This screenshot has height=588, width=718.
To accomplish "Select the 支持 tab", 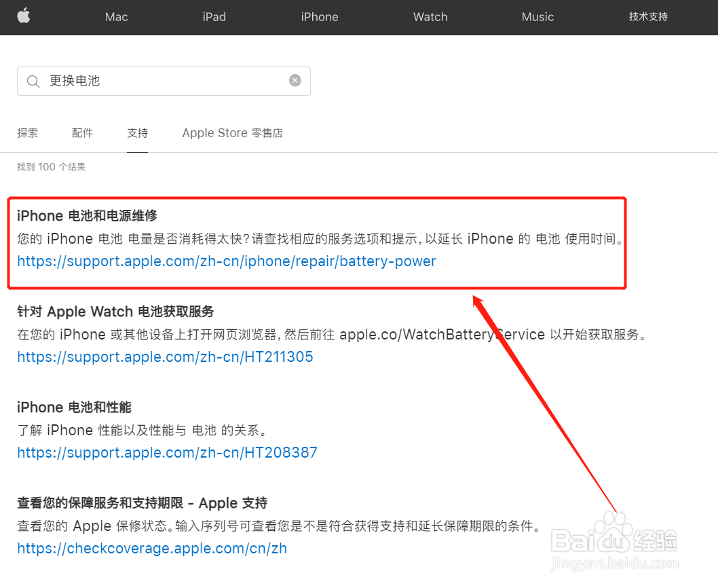I will coord(137,133).
